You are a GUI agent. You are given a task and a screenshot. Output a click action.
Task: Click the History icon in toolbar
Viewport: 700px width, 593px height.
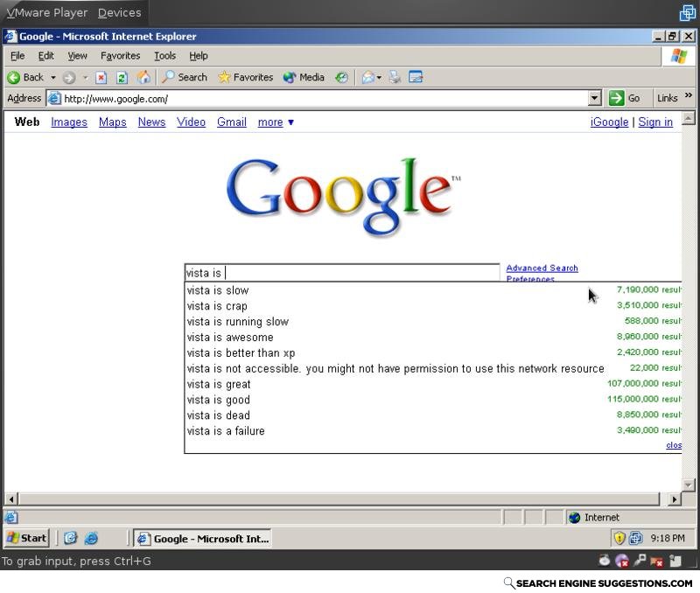pos(341,78)
